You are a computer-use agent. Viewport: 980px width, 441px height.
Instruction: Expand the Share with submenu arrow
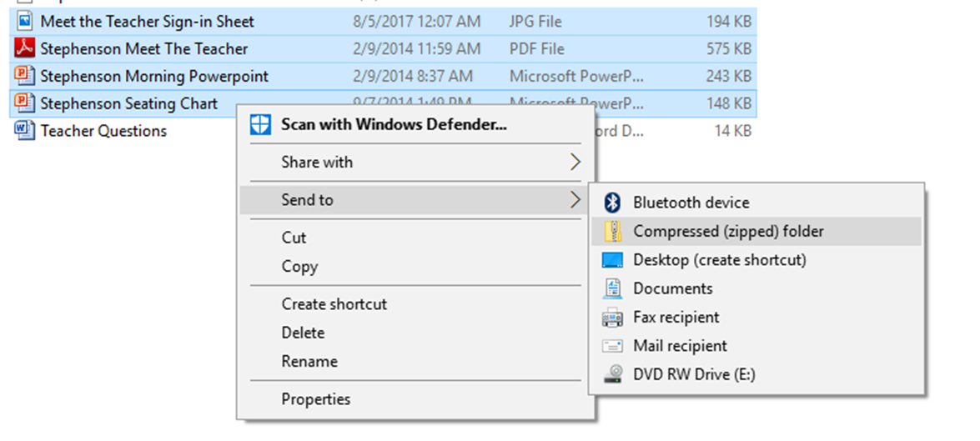[x=575, y=163]
